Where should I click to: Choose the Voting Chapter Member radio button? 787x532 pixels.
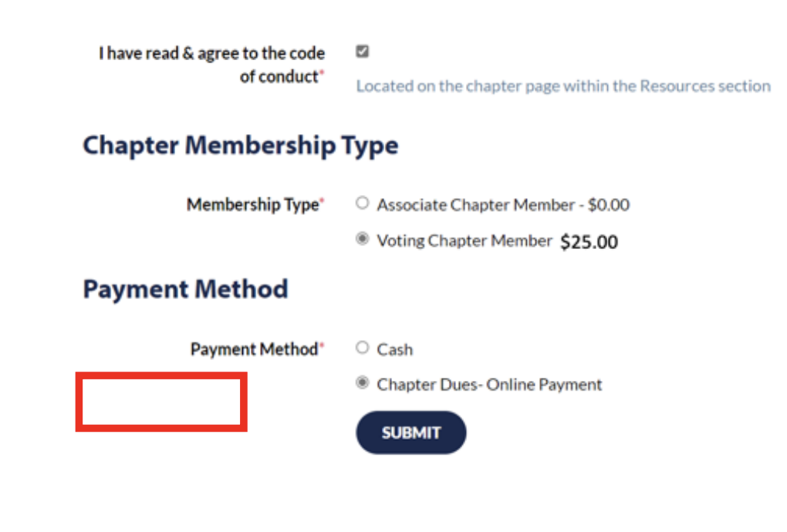[362, 240]
